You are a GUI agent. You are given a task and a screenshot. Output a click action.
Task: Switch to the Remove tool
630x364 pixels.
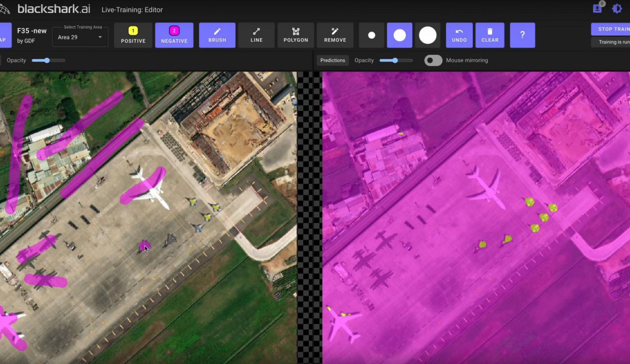tap(335, 35)
